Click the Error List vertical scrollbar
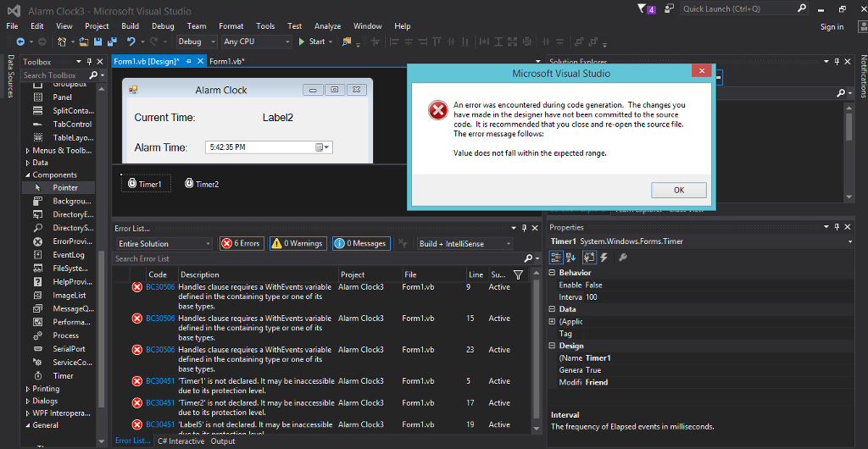The image size is (868, 449). (536, 351)
